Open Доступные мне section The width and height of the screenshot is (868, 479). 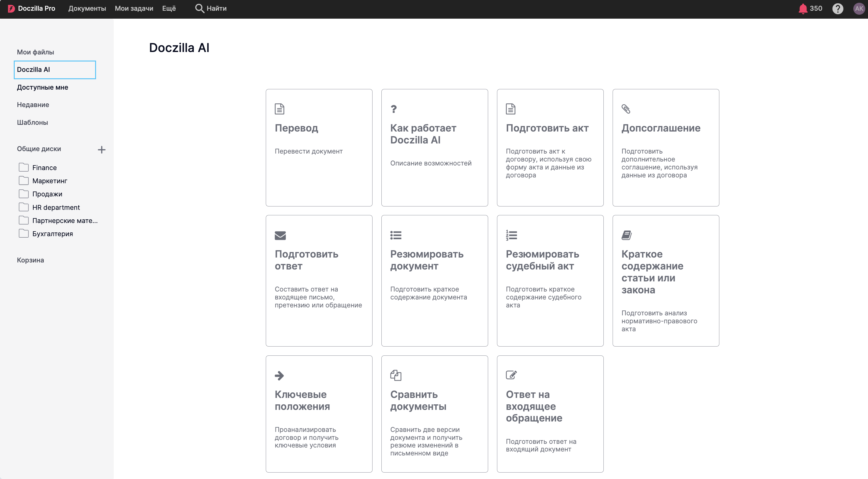point(43,87)
